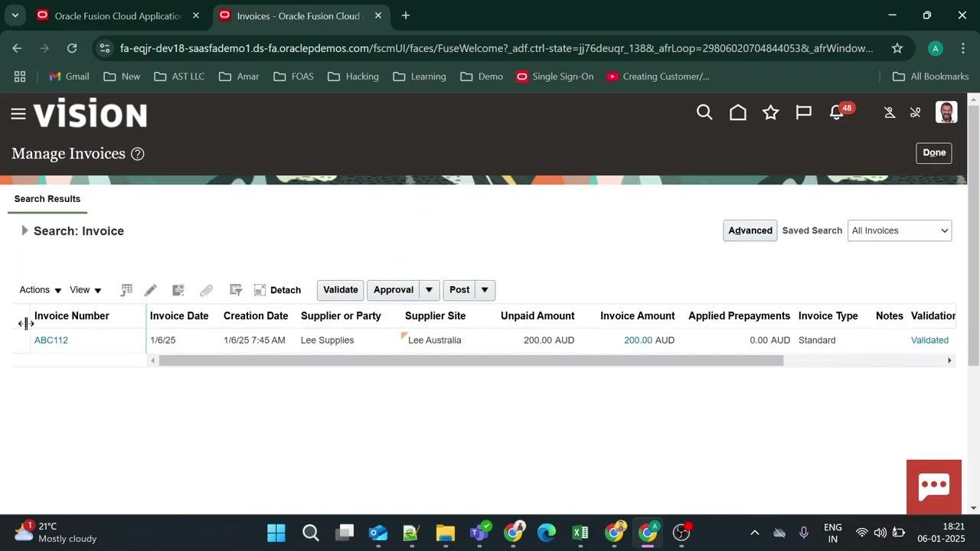Open File Explorer from the taskbar

pos(446,533)
